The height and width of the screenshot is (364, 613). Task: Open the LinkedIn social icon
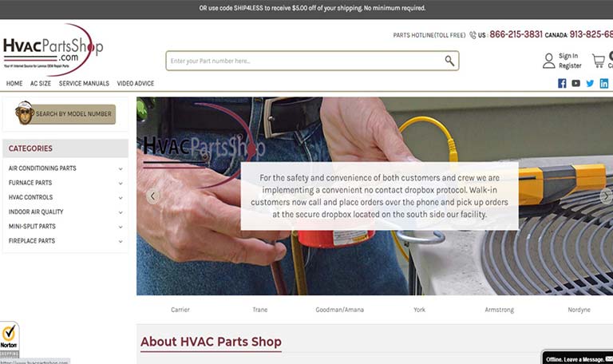tap(604, 83)
